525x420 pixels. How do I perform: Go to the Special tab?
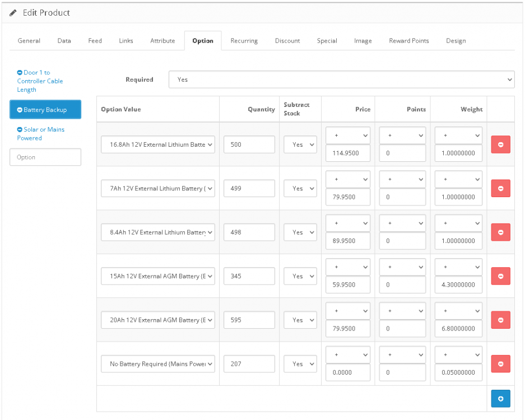(327, 41)
